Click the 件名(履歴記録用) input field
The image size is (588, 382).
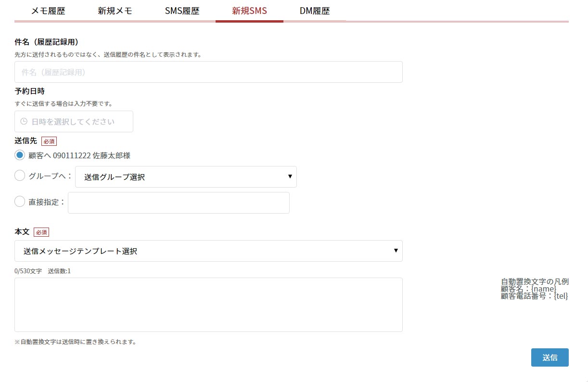click(208, 72)
